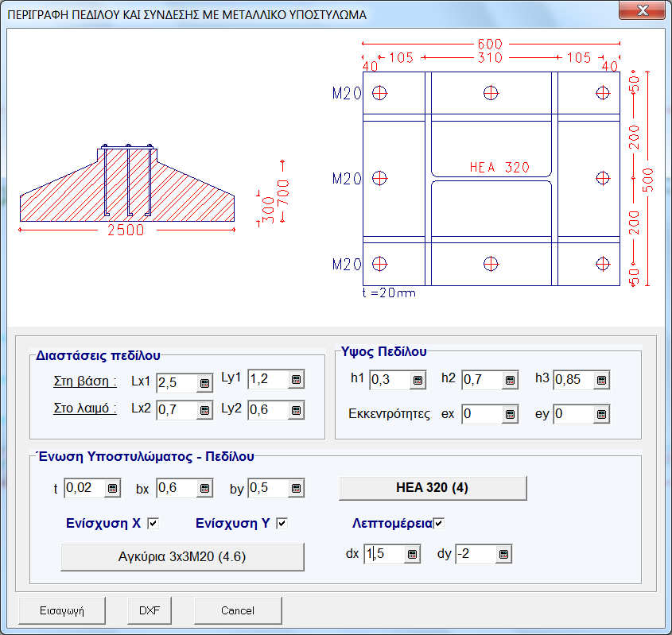The width and height of the screenshot is (672, 635).
Task: Open calculator icon beside h1 field
Action: click(x=418, y=380)
